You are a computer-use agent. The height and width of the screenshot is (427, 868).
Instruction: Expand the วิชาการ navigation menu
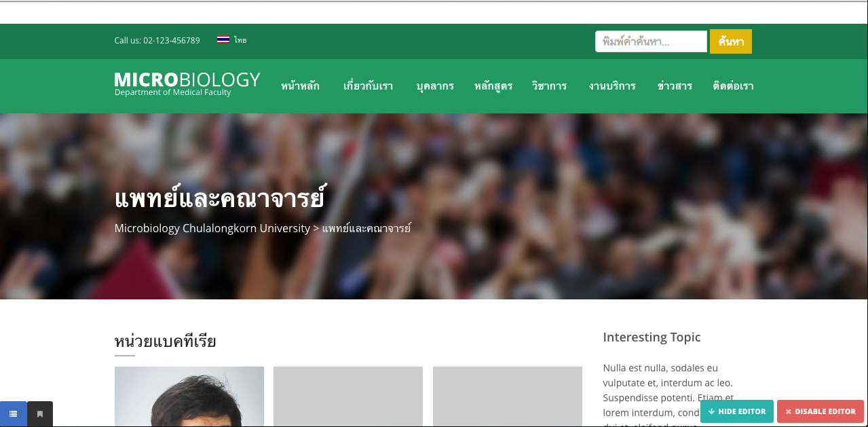549,86
